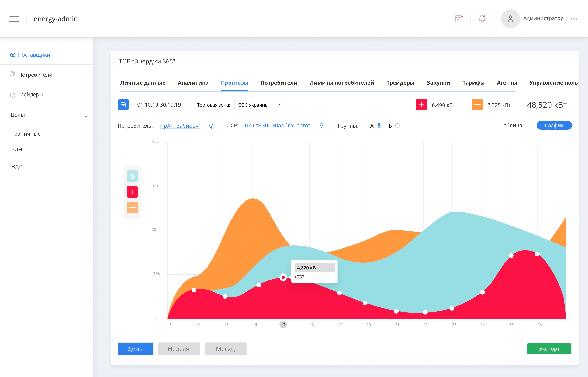The image size is (588, 377).
Task: Switch to the Аналитика tab
Action: tap(193, 83)
